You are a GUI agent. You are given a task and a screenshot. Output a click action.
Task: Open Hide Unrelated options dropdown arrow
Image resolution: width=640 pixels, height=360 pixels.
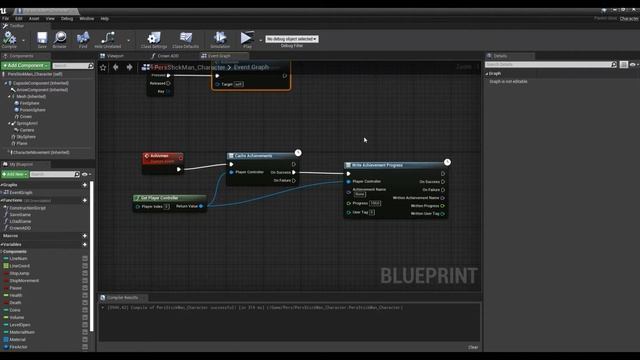click(129, 40)
